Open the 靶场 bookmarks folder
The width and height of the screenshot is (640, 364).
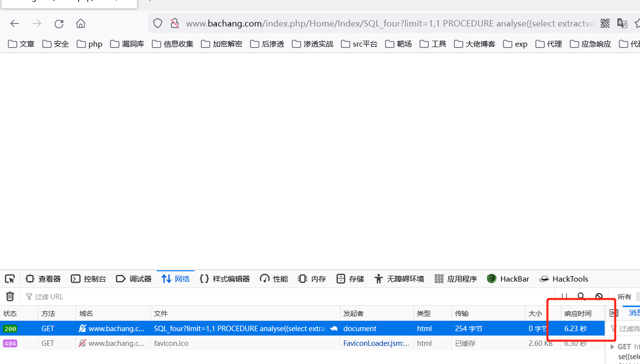coord(399,44)
